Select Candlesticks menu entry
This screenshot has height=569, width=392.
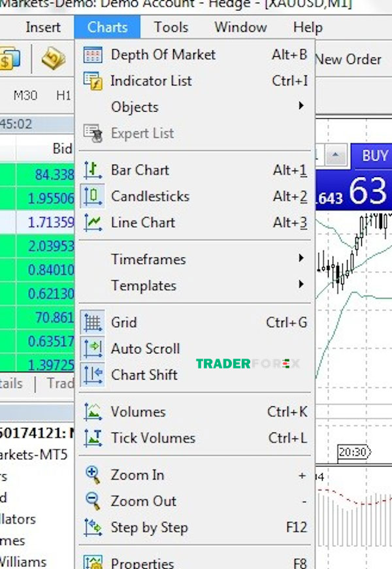pos(195,197)
